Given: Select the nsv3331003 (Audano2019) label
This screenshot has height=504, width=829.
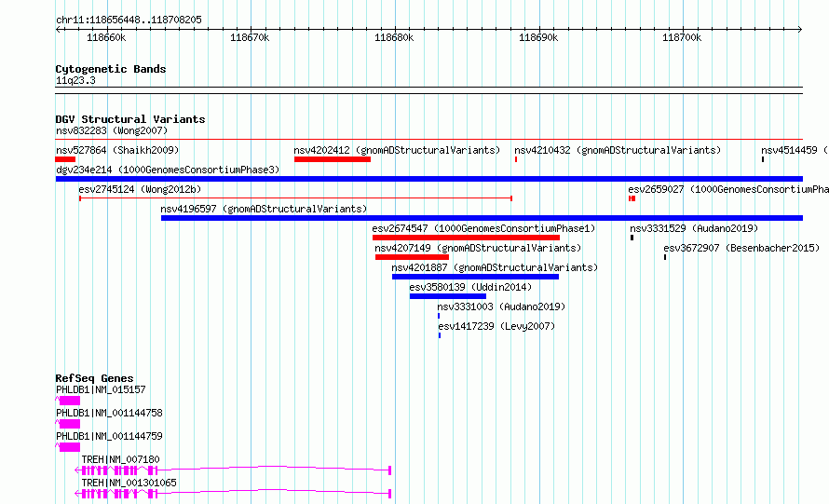Looking at the screenshot, I should (501, 306).
